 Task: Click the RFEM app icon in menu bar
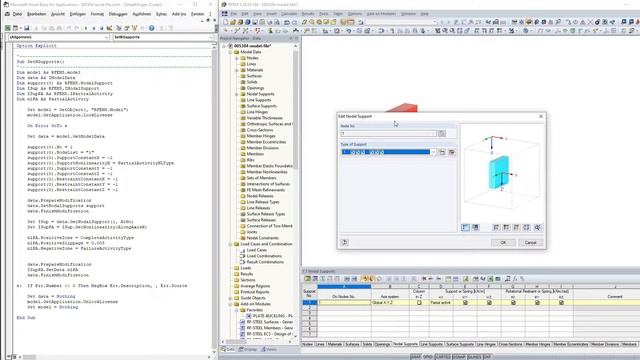point(224,13)
